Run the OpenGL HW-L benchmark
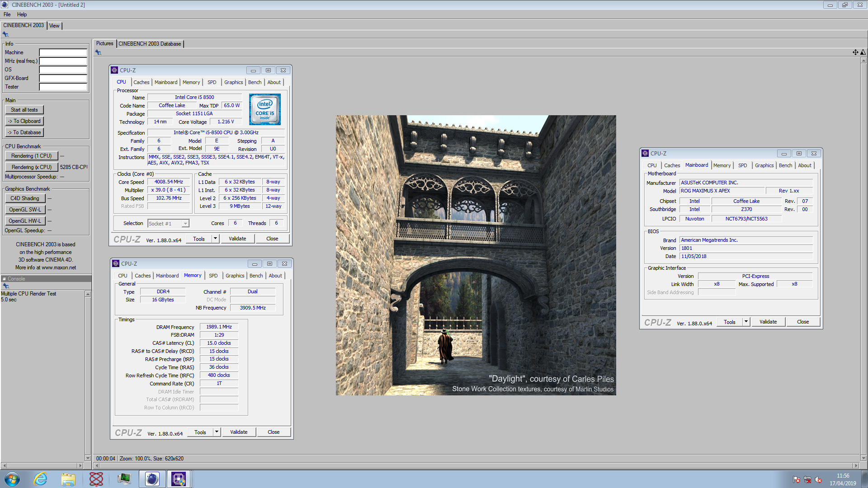Screen dimensions: 868x488 (x=25, y=221)
